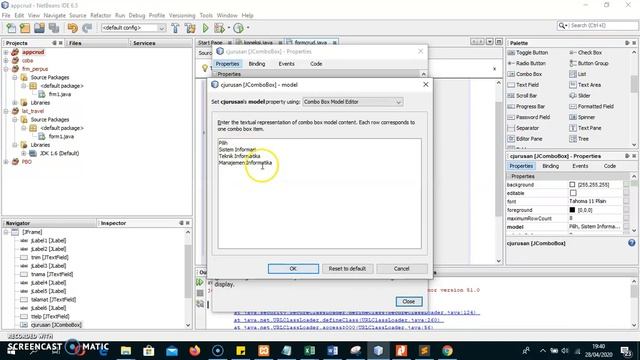Open Word from the taskbar
This screenshot has height=360, width=640.
332,350
